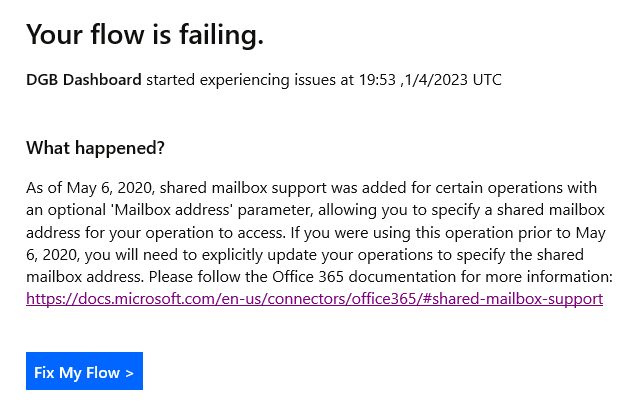Click the 'Your flow is failing.' heading
Screen dimensions: 628x413
(145, 34)
